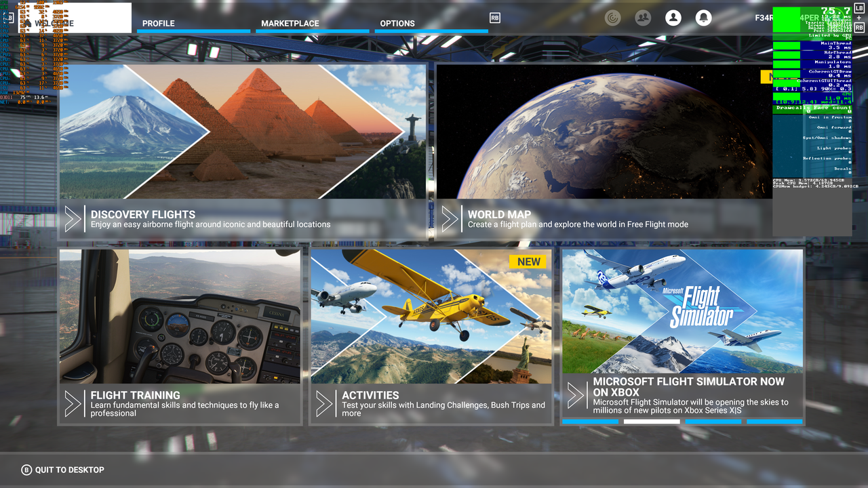This screenshot has width=868, height=488.
Task: Click the RB icon beside Options tab
Action: pos(495,18)
